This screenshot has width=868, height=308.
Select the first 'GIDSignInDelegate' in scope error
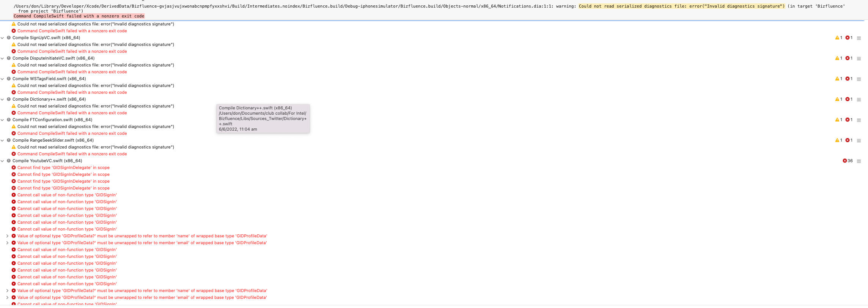pyautogui.click(x=63, y=168)
